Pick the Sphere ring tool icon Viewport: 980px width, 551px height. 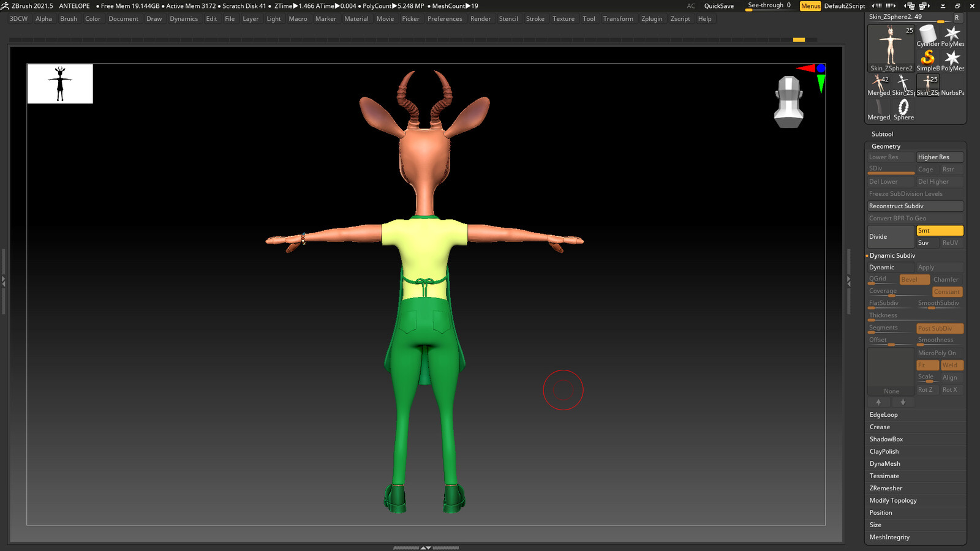pyautogui.click(x=903, y=110)
